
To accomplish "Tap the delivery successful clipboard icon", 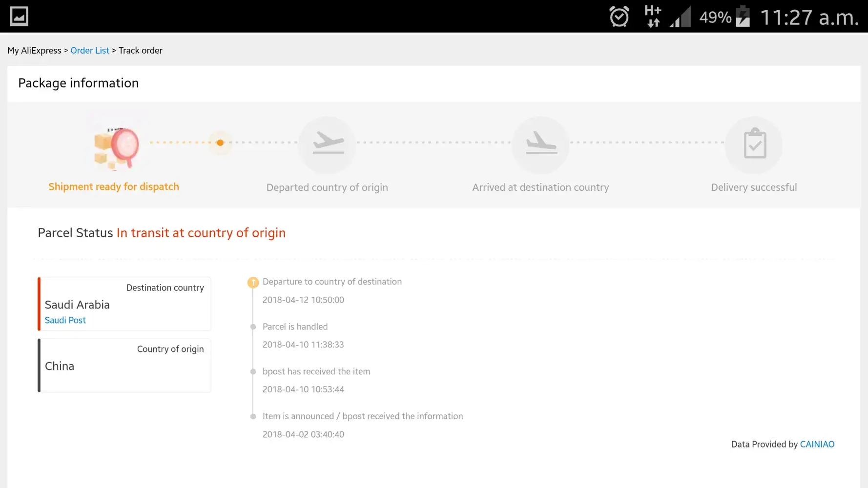I will 754,145.
